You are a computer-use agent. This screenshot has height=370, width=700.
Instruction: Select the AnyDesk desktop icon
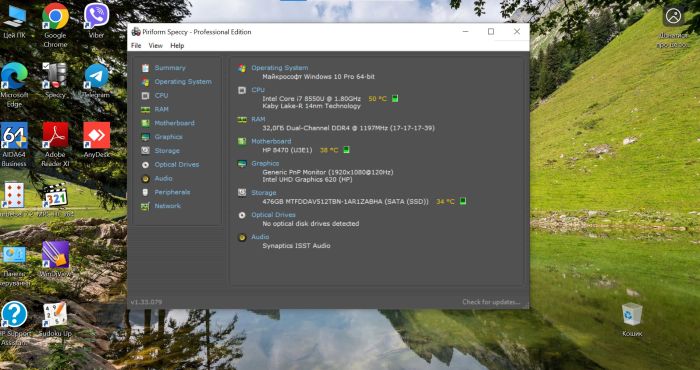pyautogui.click(x=96, y=140)
